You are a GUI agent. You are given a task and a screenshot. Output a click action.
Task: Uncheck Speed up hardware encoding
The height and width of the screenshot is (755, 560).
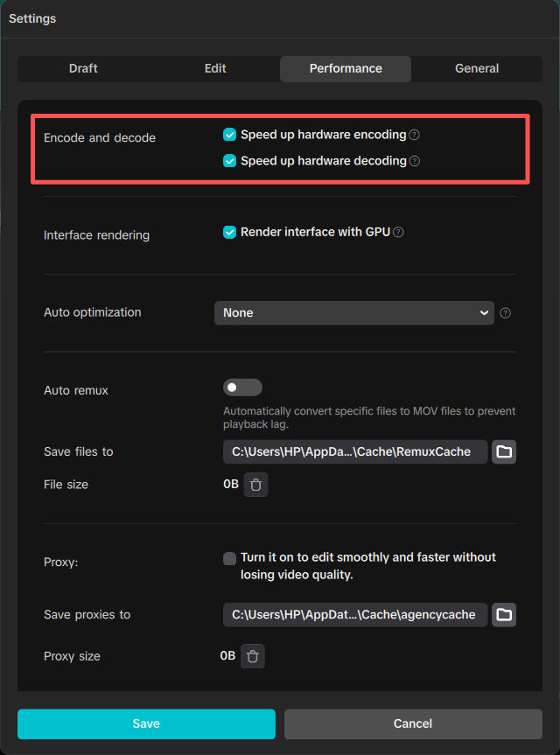pyautogui.click(x=229, y=135)
